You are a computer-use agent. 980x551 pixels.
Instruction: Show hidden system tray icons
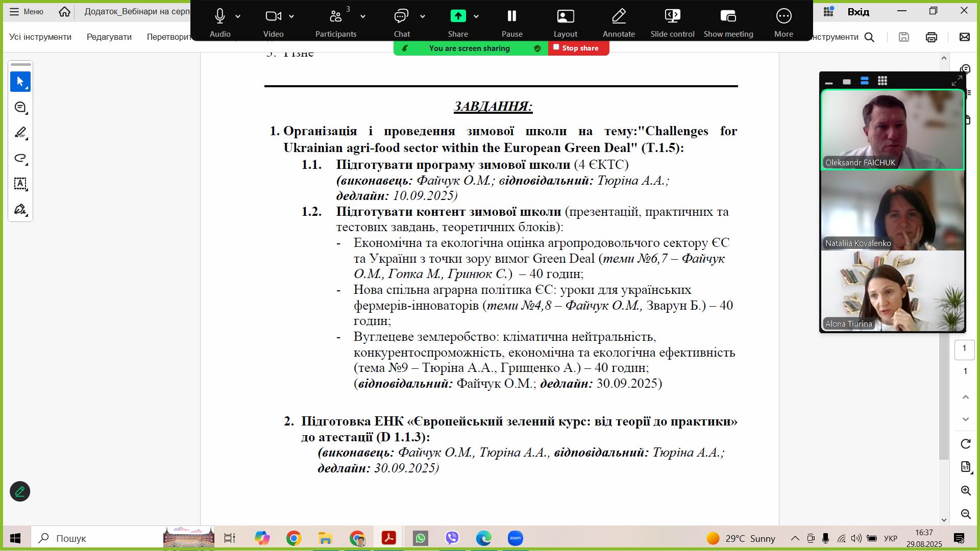[x=795, y=538]
